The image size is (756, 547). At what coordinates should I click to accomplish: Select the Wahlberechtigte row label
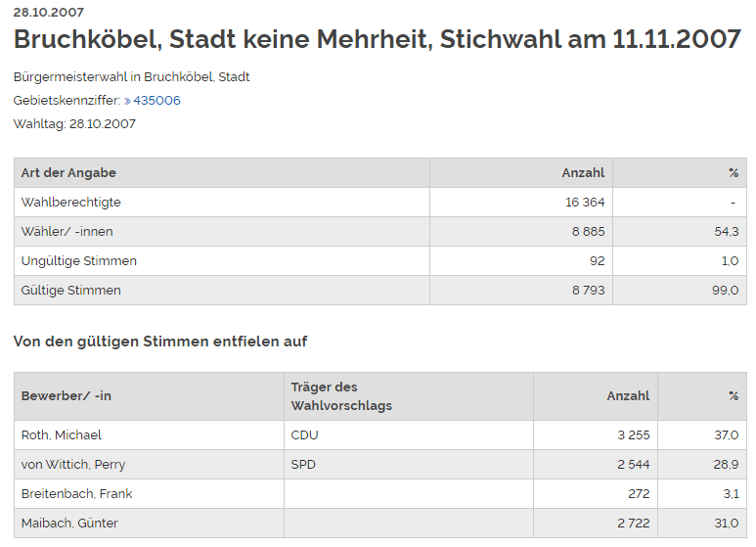click(x=70, y=203)
